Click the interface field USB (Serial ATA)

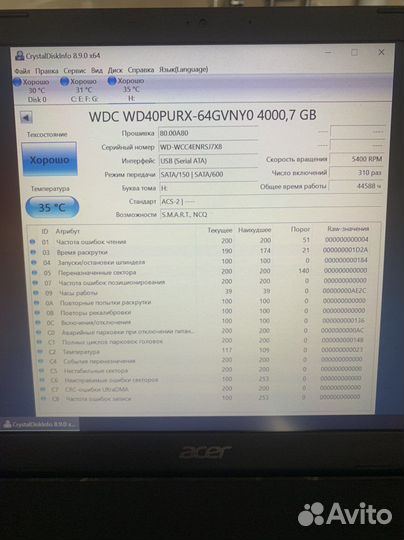[x=208, y=161]
